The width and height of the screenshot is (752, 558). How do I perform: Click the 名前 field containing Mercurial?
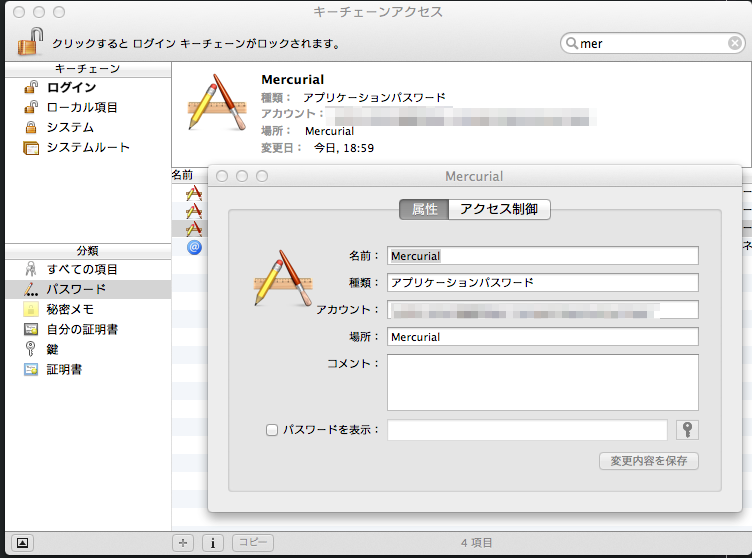[542, 256]
